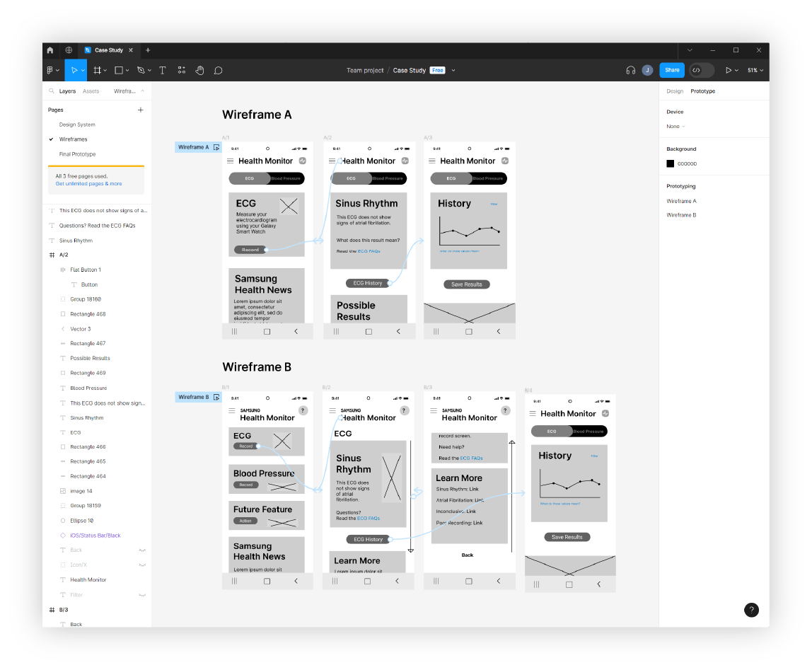Edit the background hex value 000000
The image size is (812, 670).
688,163
